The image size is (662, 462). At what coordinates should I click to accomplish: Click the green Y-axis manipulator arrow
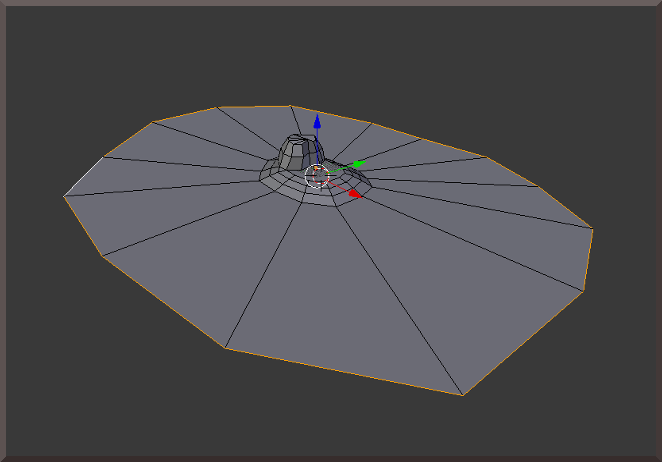(358, 164)
